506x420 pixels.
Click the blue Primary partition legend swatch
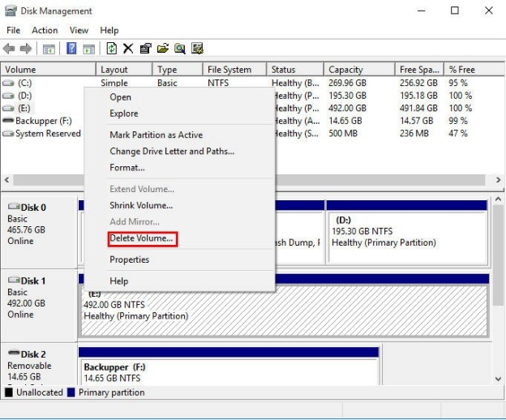pos(71,392)
